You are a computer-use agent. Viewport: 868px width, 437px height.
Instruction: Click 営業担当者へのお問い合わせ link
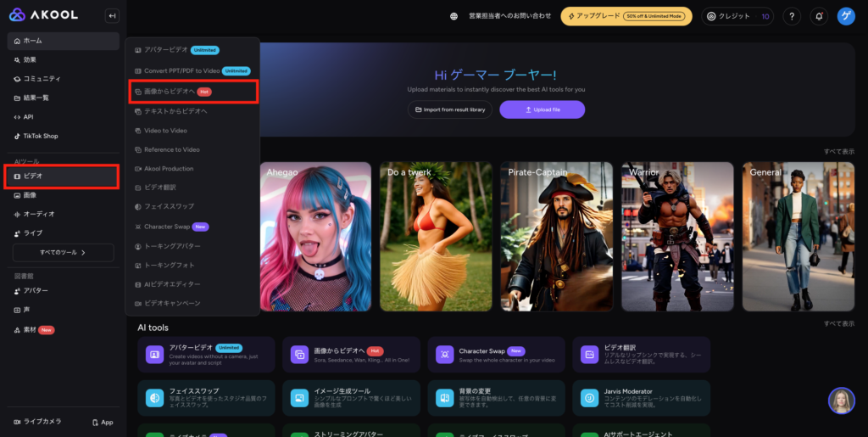click(x=509, y=16)
